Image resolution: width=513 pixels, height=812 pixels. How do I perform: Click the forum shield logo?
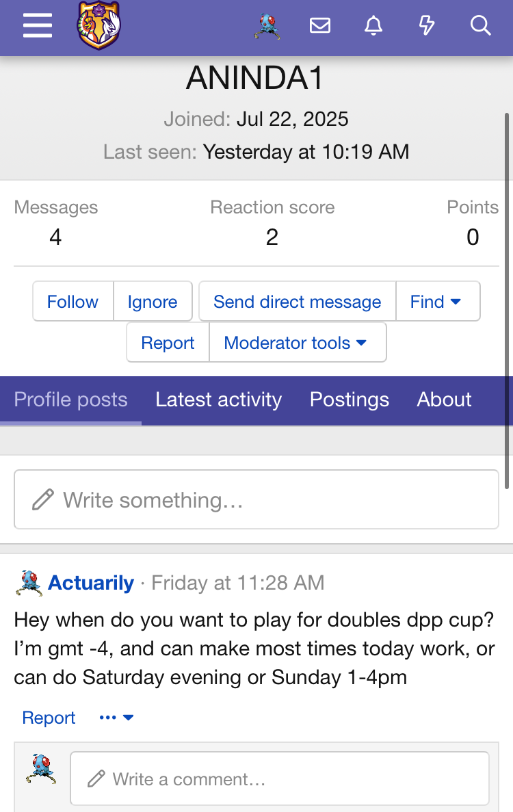tap(99, 25)
